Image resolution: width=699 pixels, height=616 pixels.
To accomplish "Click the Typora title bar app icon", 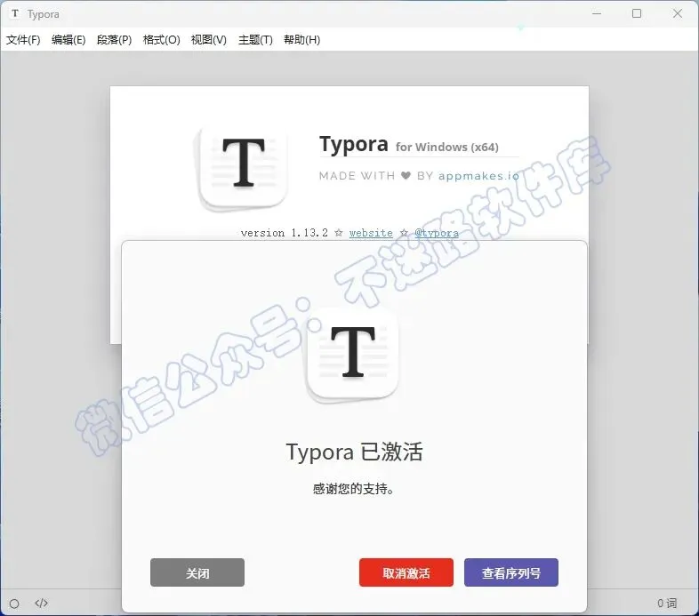I will pyautogui.click(x=15, y=13).
